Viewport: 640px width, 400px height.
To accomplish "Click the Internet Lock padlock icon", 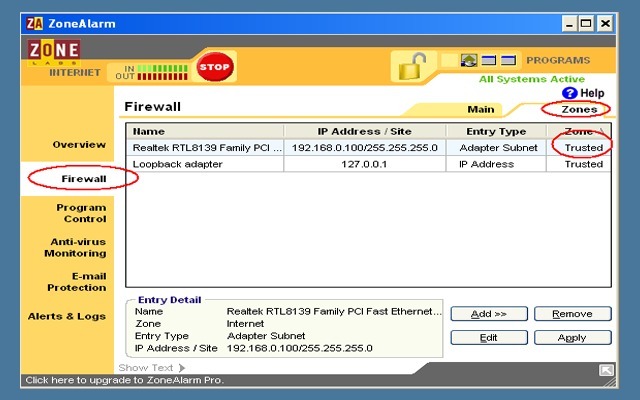I will pyautogui.click(x=410, y=66).
